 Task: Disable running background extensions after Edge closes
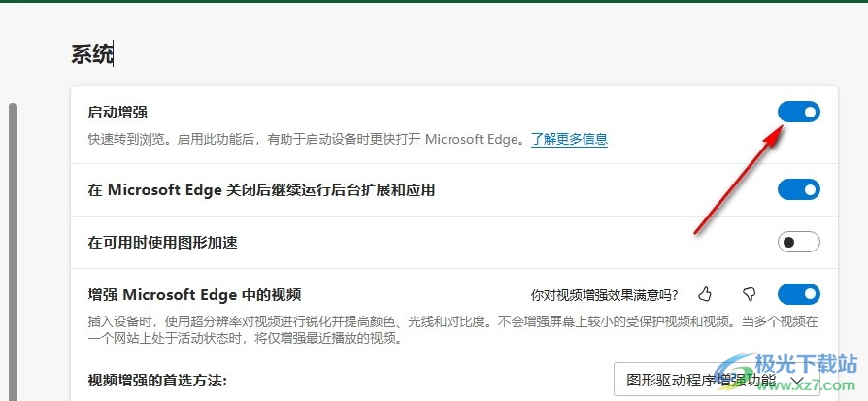click(x=799, y=189)
